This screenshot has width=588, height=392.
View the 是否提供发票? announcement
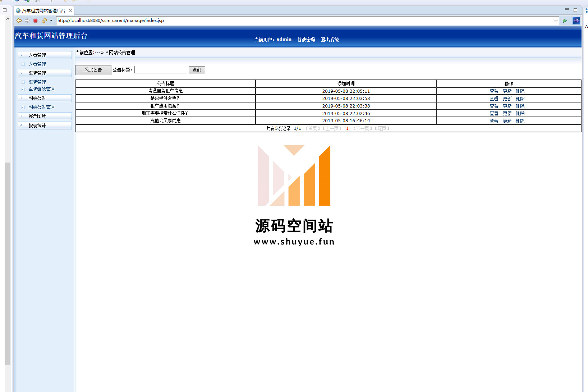pyautogui.click(x=494, y=99)
